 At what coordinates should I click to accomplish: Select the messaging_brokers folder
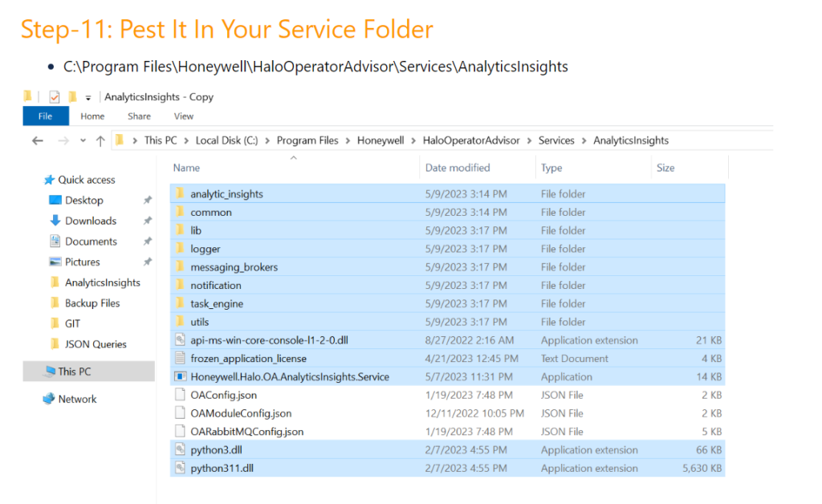point(234,267)
